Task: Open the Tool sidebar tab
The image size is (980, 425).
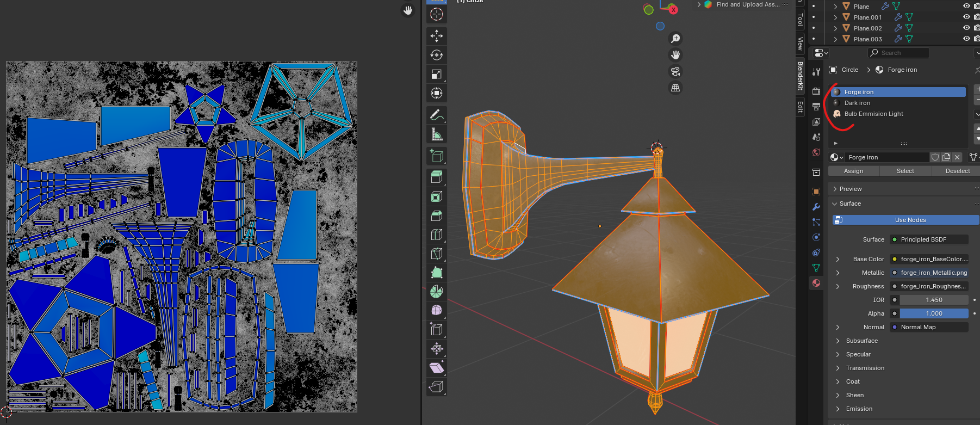Action: click(800, 20)
